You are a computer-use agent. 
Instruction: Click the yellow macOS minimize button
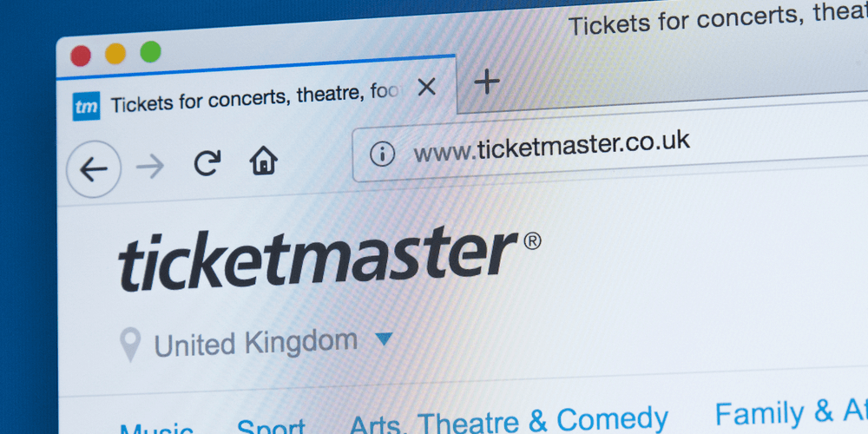point(115,54)
